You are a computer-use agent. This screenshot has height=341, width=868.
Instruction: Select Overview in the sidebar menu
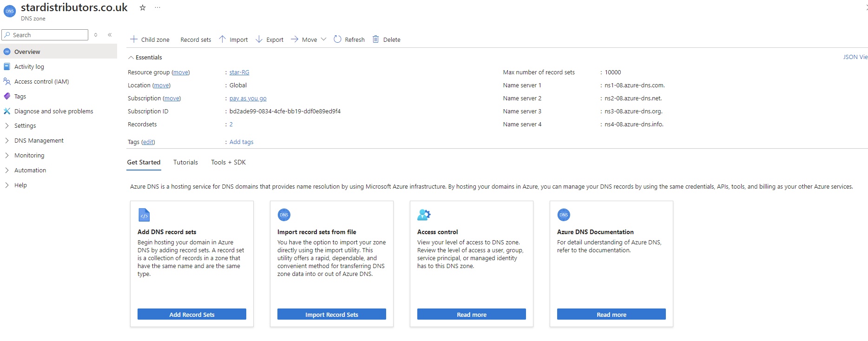click(59, 52)
